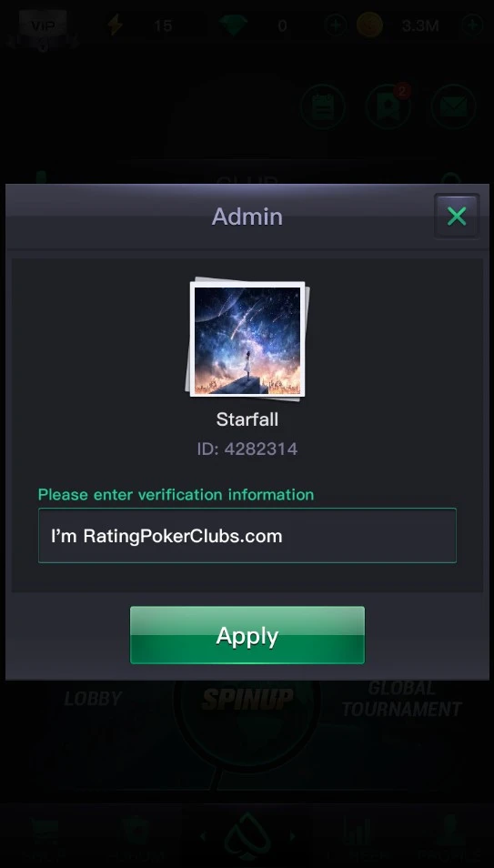Screen dimensions: 494x868
Task: Tap the green Apply button
Action: [247, 635]
